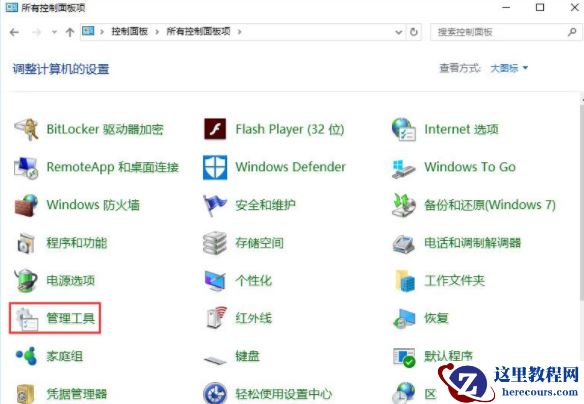
Task: Go up one level with up arrow
Action: coord(70,32)
